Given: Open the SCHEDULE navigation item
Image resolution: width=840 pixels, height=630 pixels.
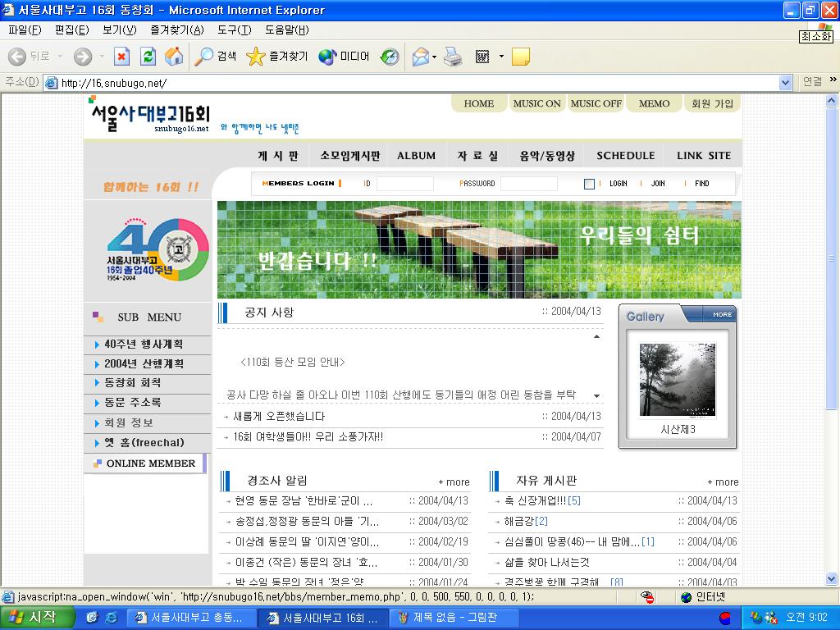Looking at the screenshot, I should (x=626, y=156).
